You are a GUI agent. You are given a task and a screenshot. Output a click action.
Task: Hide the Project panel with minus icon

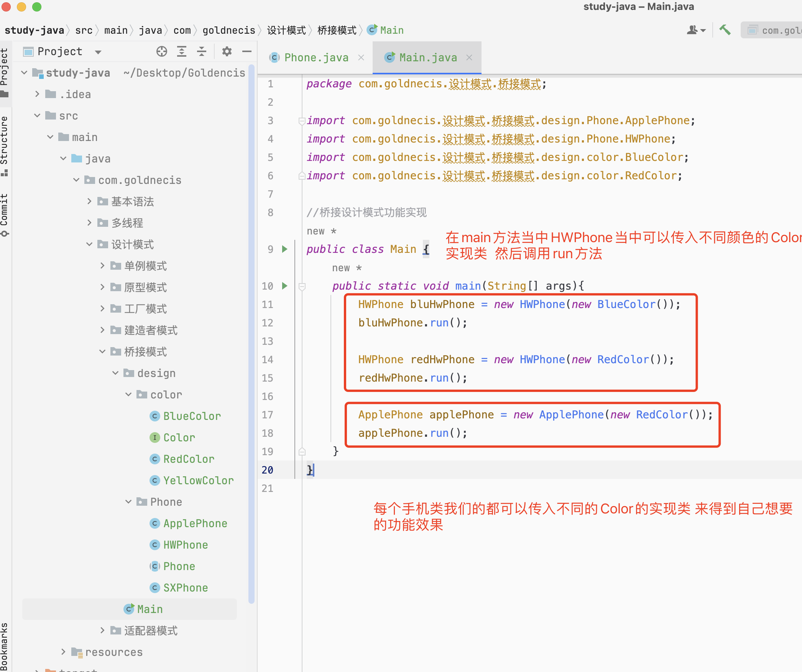(x=247, y=51)
